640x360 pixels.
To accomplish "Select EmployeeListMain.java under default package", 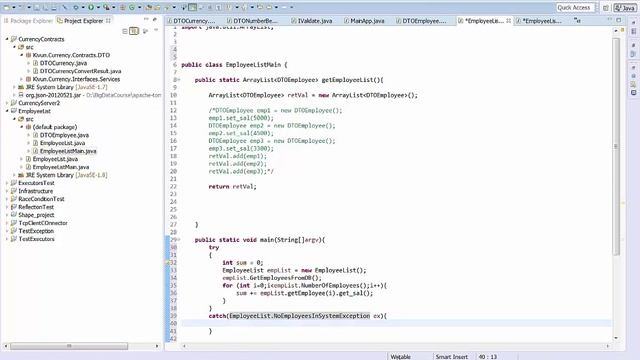I will pos(68,151).
